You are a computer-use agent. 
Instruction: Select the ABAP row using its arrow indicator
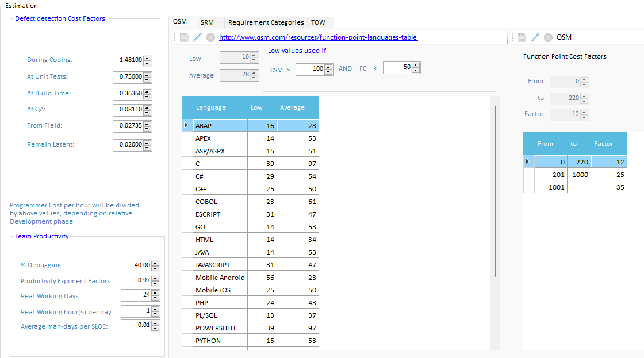186,125
